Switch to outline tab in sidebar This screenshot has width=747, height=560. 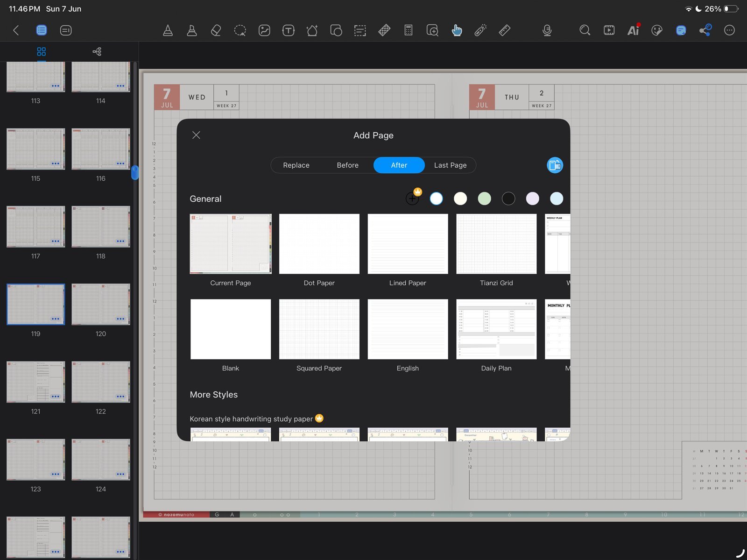click(x=97, y=51)
